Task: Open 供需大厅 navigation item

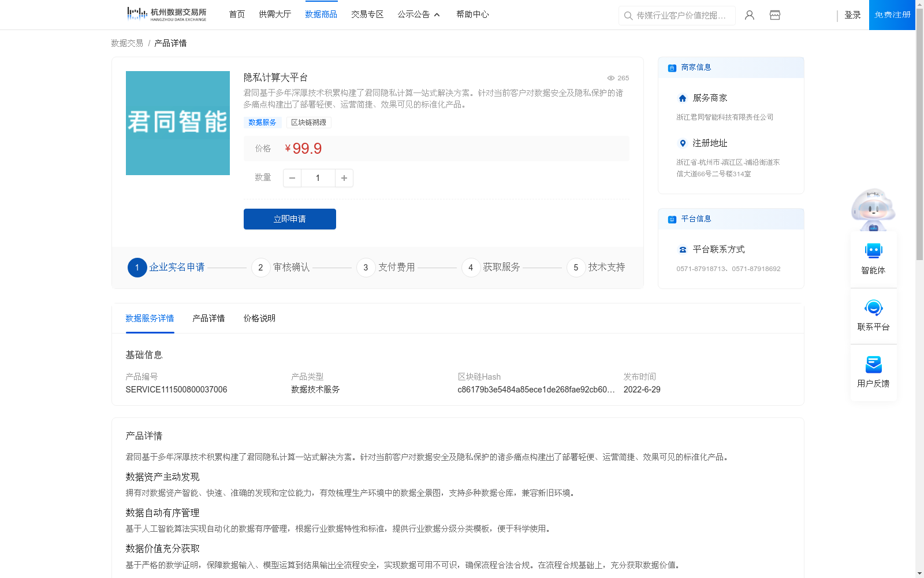Action: [x=275, y=14]
